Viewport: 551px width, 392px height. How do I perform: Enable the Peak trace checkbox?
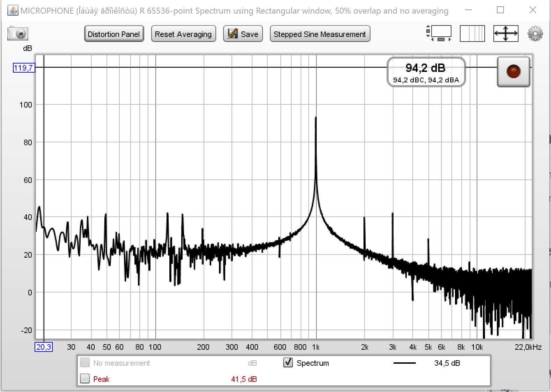[85, 378]
